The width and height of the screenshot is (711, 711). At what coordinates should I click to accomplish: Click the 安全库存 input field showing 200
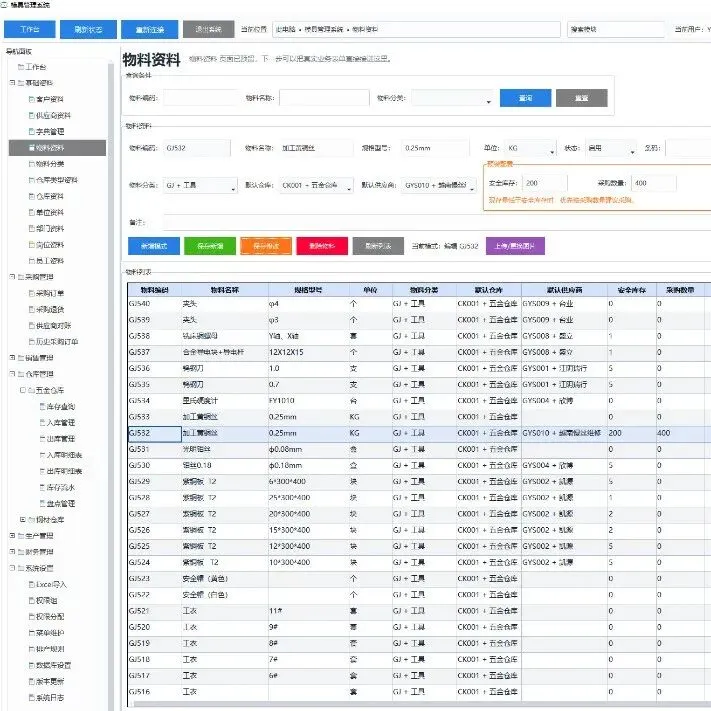tap(544, 183)
